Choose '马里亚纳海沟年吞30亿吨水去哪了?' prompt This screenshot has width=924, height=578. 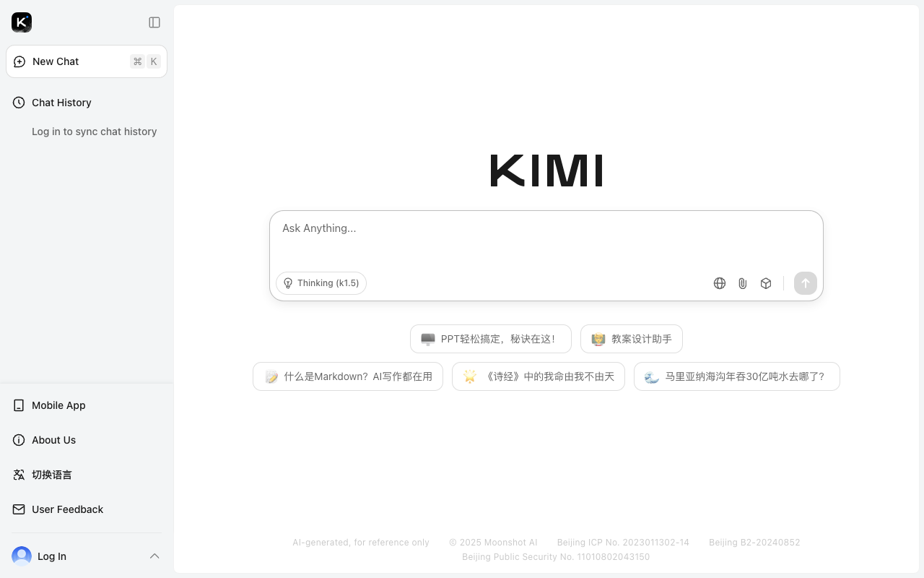click(x=737, y=376)
